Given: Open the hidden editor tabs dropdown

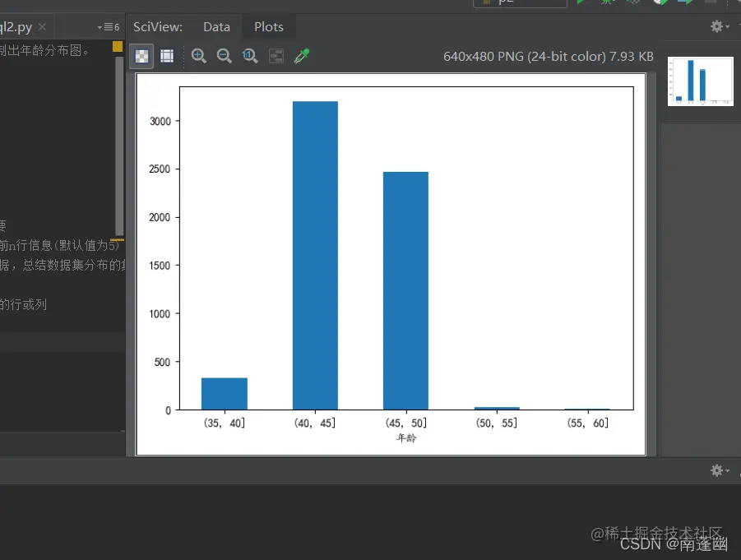Looking at the screenshot, I should pyautogui.click(x=109, y=27).
